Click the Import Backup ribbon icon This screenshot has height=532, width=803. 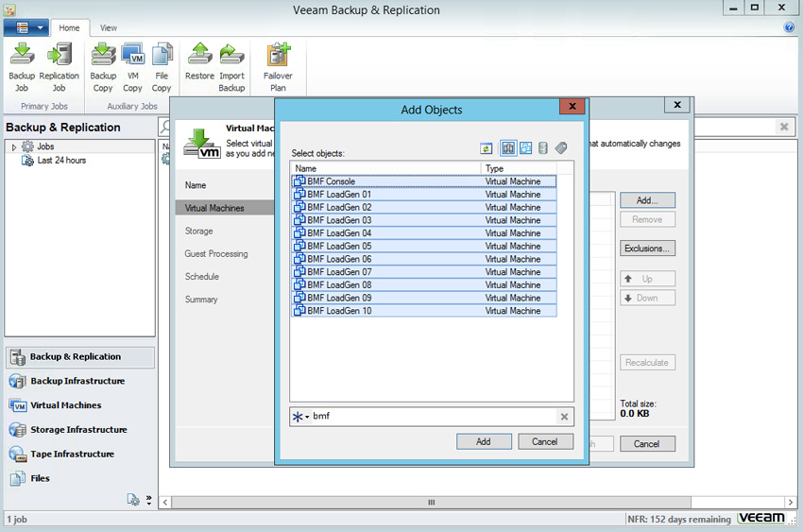[x=231, y=53]
